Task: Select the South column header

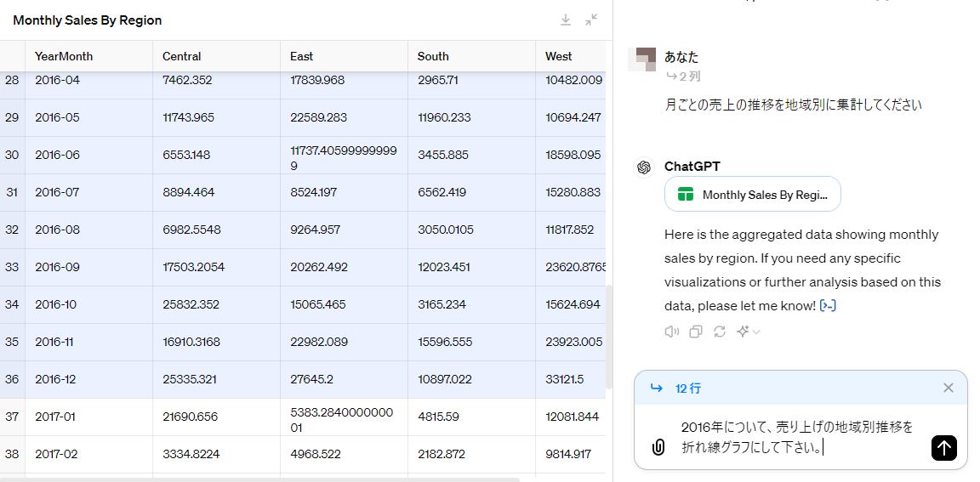Action: [x=433, y=56]
